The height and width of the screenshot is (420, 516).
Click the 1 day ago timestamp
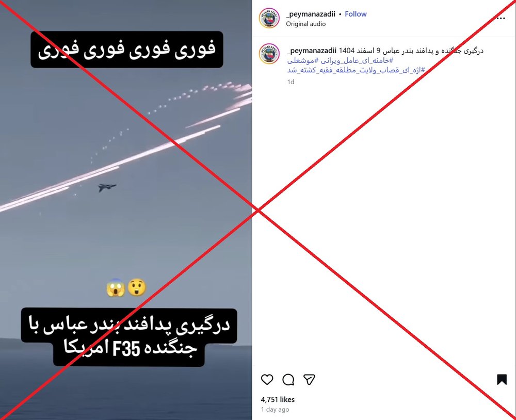pos(275,410)
